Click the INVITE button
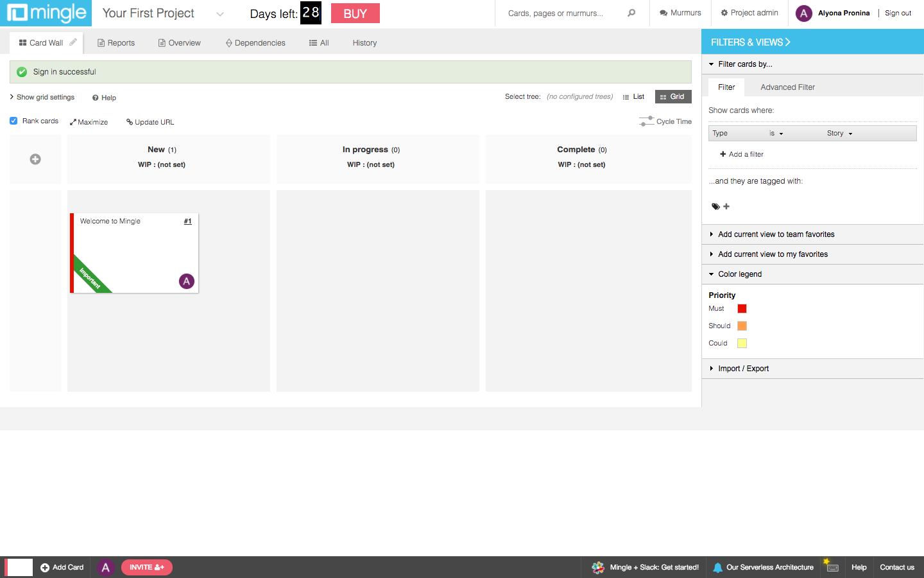924x578 pixels. click(147, 567)
